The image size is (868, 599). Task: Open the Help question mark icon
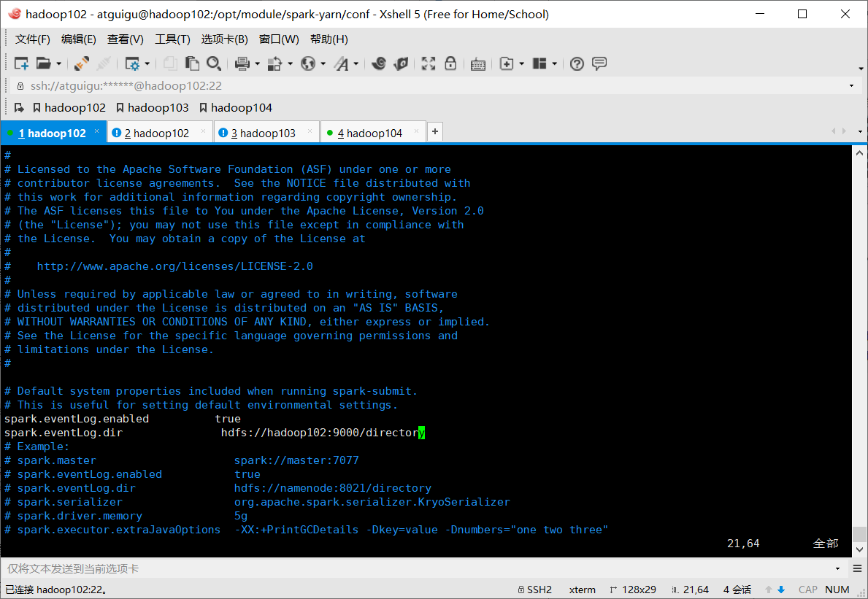pos(577,63)
